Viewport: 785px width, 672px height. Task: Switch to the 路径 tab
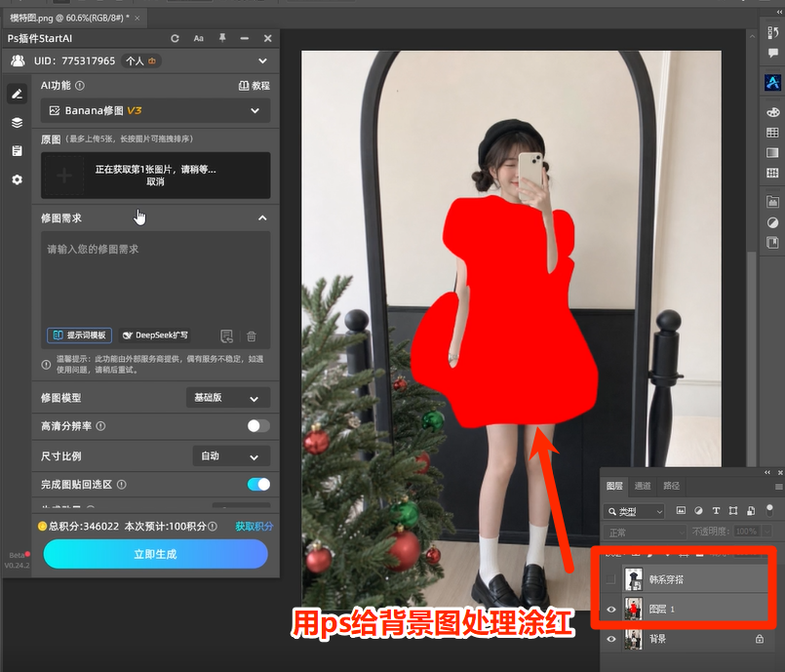pos(671,486)
